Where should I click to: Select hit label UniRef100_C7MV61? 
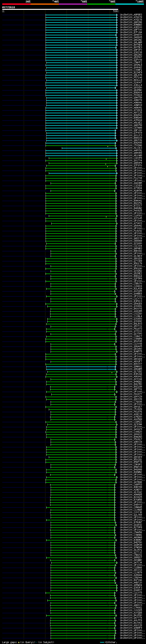[x=131, y=608]
